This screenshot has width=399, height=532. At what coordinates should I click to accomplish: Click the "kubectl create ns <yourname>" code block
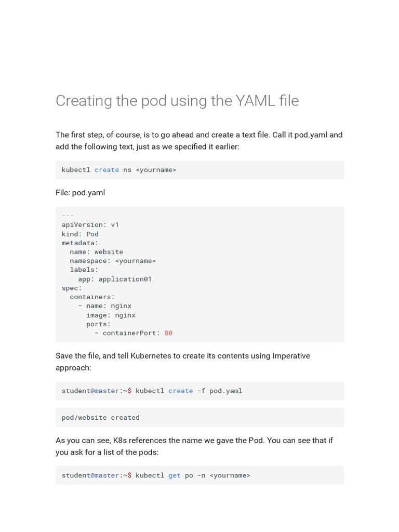point(119,170)
